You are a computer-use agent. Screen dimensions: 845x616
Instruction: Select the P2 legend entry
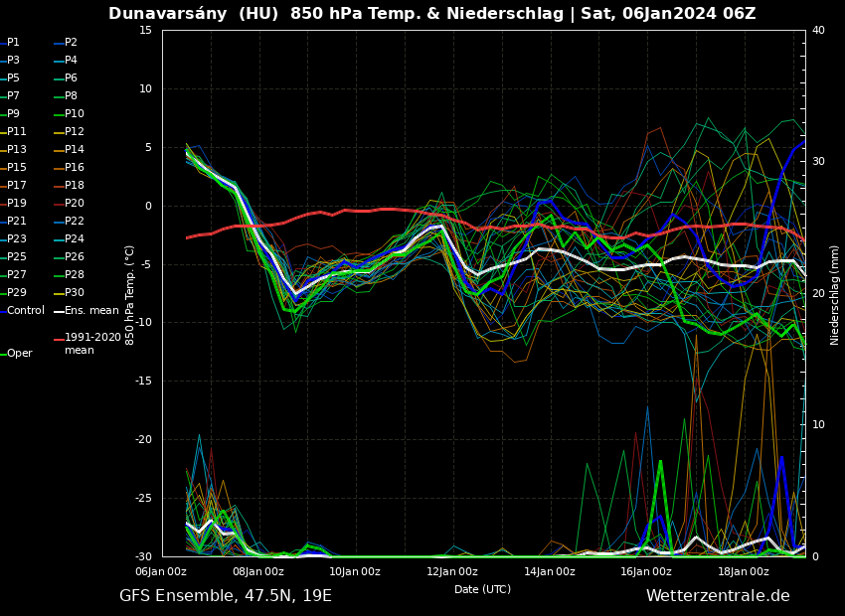(71, 43)
